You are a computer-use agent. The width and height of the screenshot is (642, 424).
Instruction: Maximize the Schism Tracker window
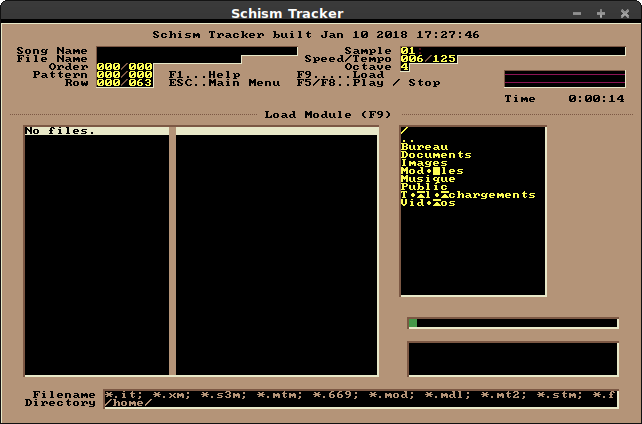601,14
